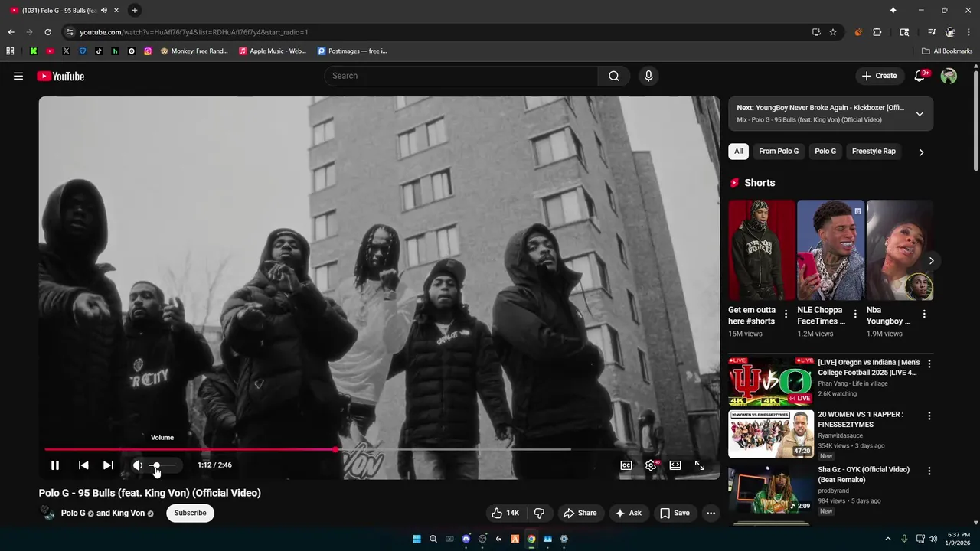Enter full screen mode
This screenshot has height=551, width=980.
click(x=700, y=465)
